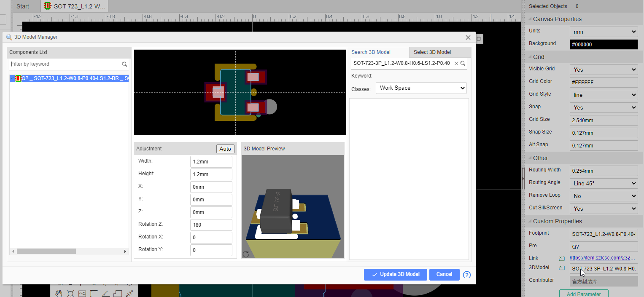This screenshot has height=297, width=644.
Task: Click the icon next to 3DModel property
Action: click(561, 268)
